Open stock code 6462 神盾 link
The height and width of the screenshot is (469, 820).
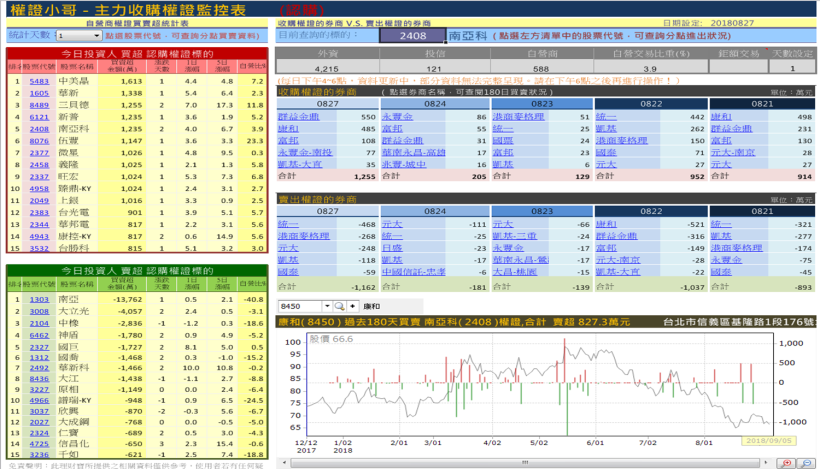point(39,336)
